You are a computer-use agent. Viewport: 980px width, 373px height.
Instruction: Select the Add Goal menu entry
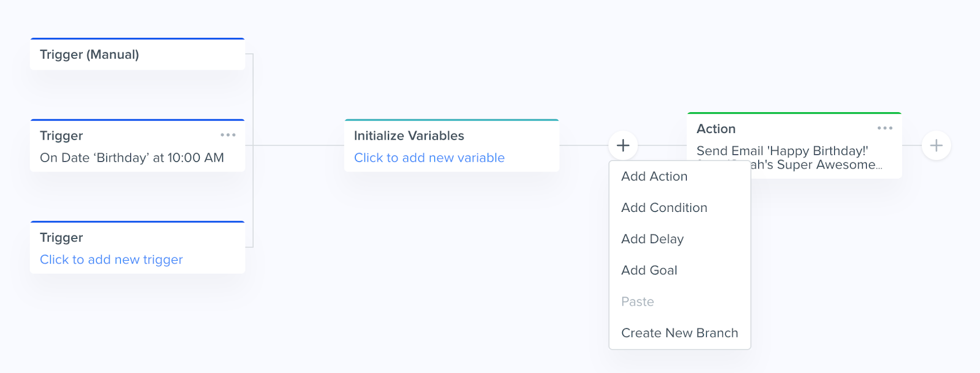click(x=649, y=270)
